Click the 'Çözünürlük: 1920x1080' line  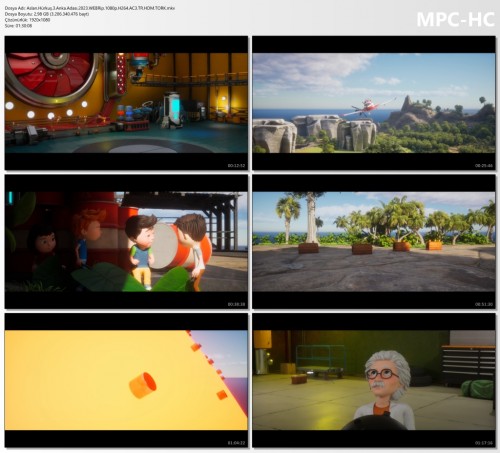coord(27,20)
